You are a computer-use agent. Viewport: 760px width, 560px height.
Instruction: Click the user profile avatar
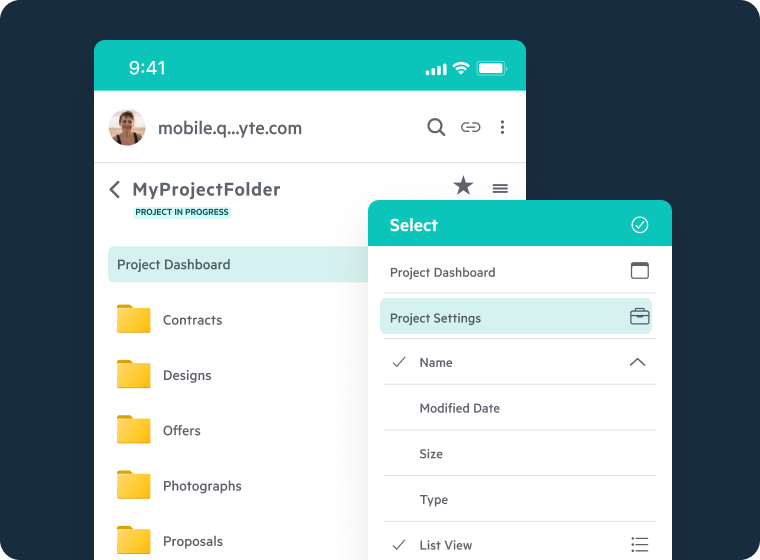click(x=127, y=127)
